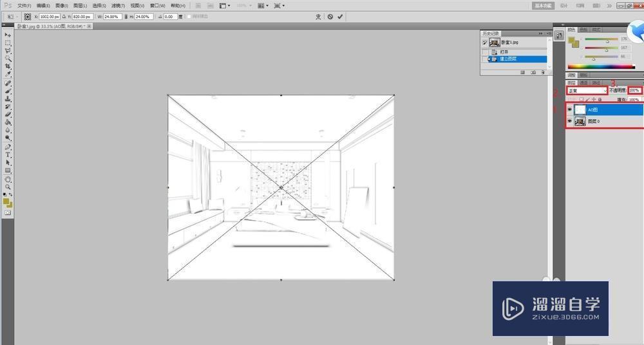Select the Polygonal Lasso tool
This screenshot has width=644, height=345.
(7, 51)
